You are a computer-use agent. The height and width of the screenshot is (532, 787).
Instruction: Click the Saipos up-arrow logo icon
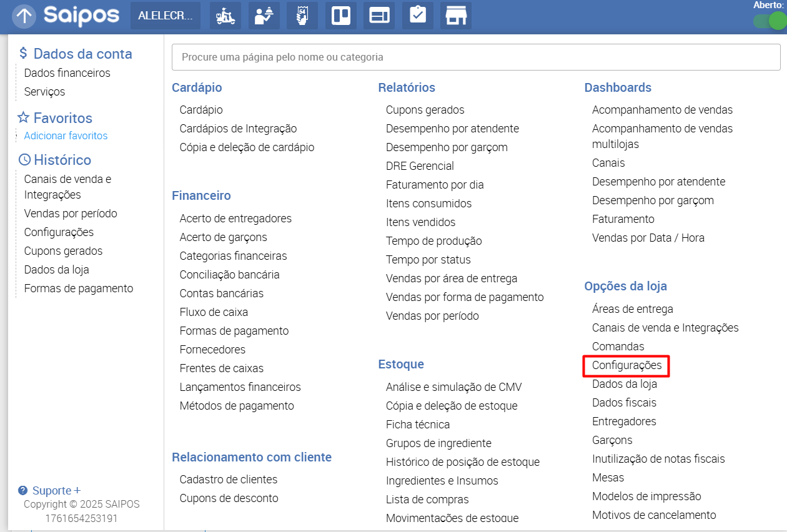[x=24, y=16]
